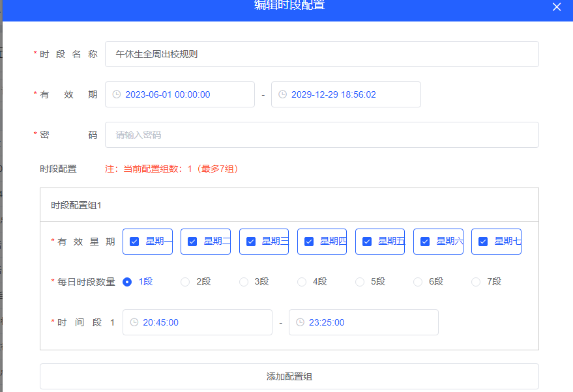Toggle the 星期四 weekday option
This screenshot has width=573, height=392.
309,242
